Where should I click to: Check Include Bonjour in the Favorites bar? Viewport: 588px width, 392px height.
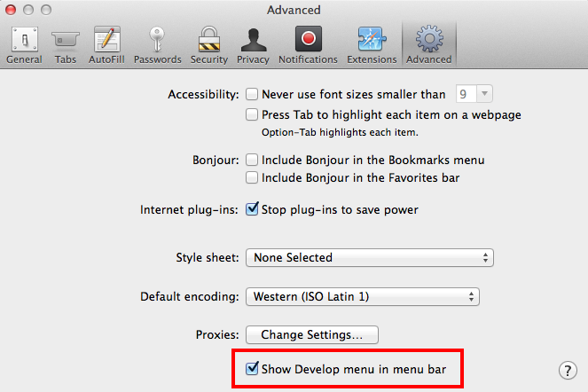pyautogui.click(x=252, y=177)
